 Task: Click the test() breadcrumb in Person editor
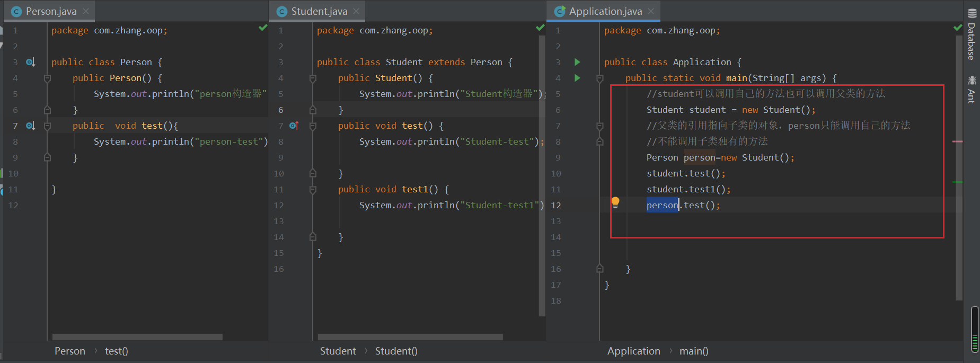(117, 351)
